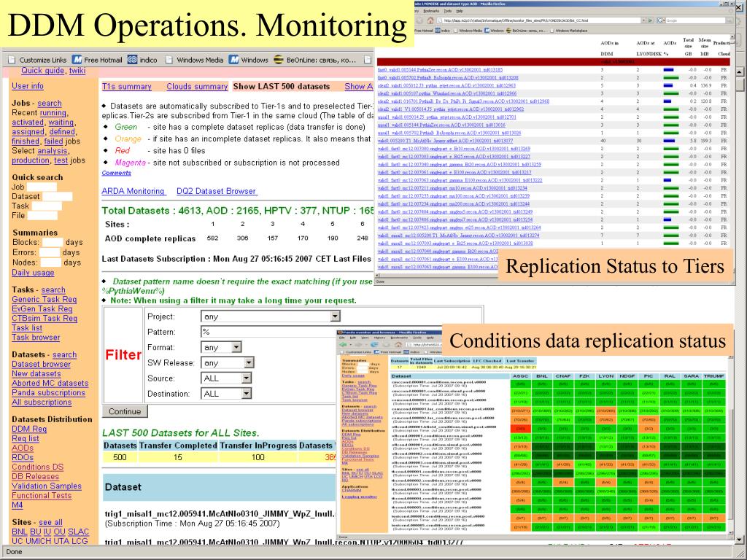Click the Errors days input in main sidebar Summaries
This screenshot has width=747, height=560.
point(49,252)
